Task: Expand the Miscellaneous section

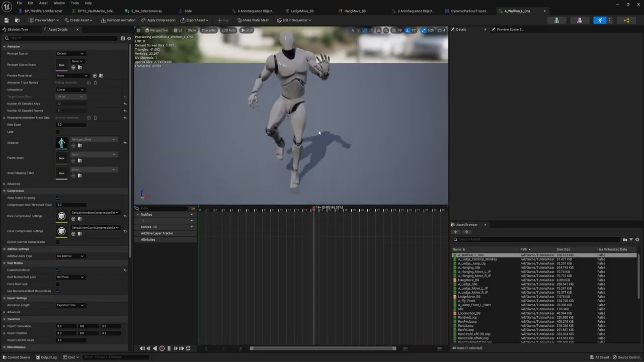Action: coord(5,347)
